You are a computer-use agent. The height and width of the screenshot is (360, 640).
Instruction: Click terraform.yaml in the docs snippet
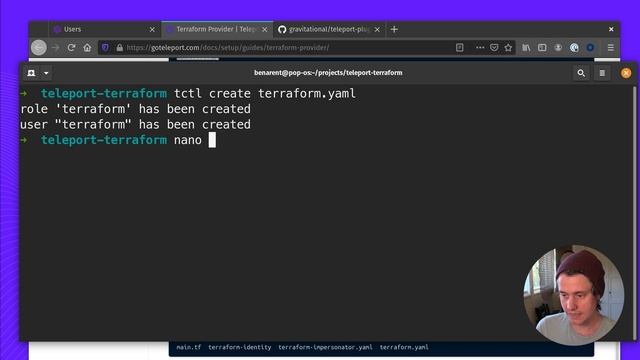[404, 347]
